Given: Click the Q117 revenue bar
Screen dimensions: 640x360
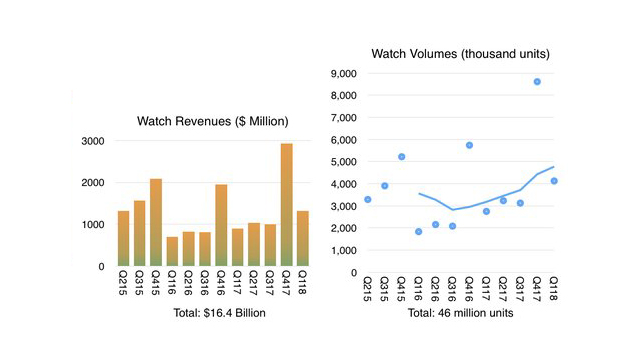Looking at the screenshot, I should [x=238, y=247].
